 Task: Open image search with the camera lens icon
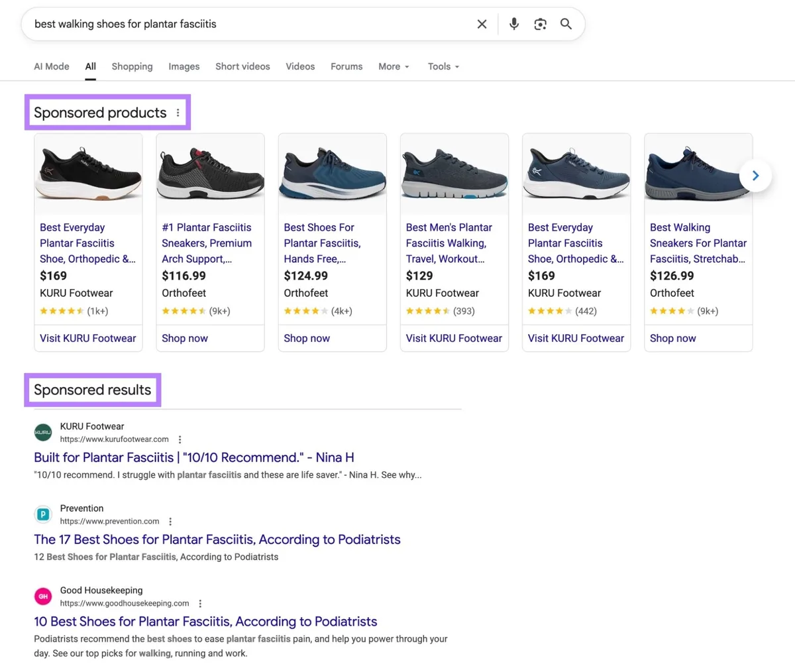pos(540,24)
